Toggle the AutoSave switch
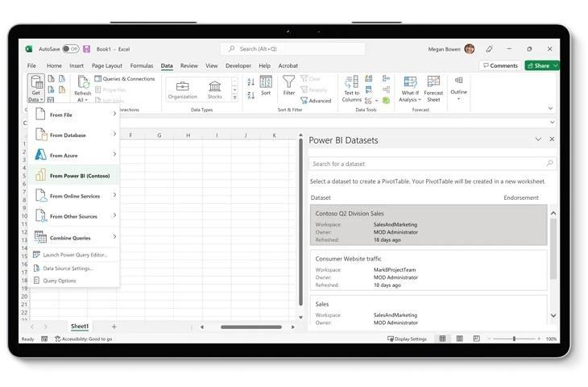This screenshot has width=588, height=387. (71, 49)
